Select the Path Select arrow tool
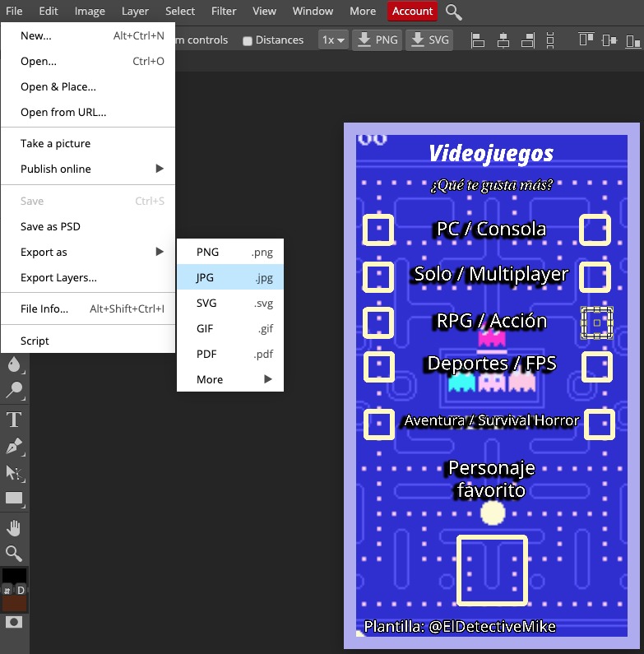 (14, 472)
